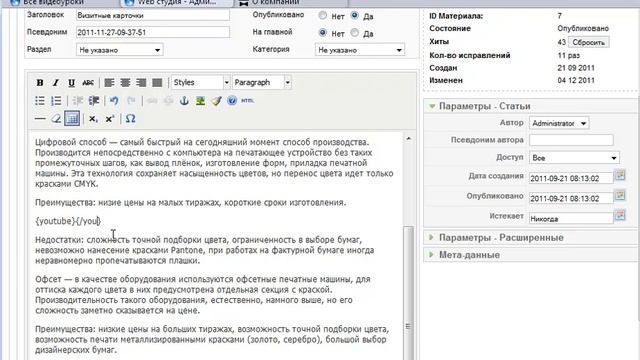Insert an ordered numbered list
Screen dimensions: 640x360
tap(56, 100)
